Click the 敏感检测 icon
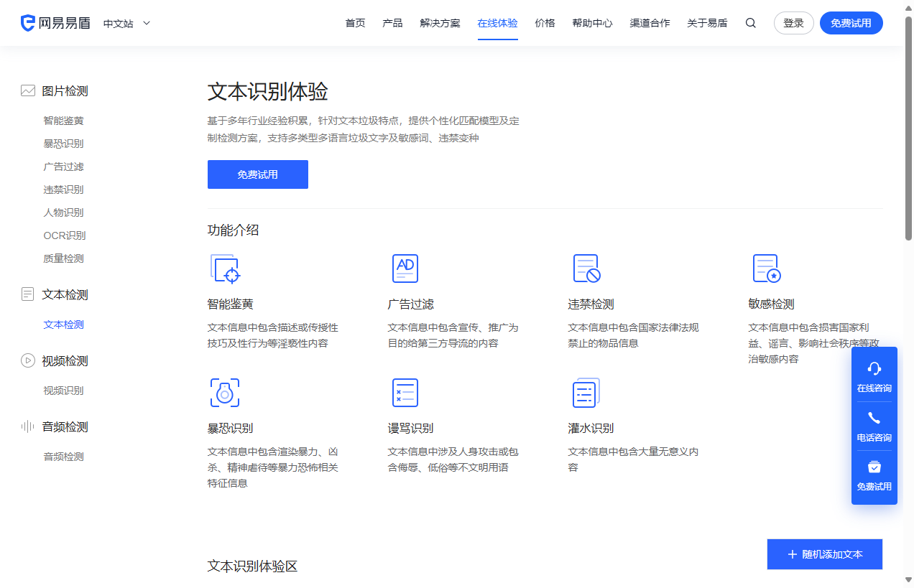Image resolution: width=914 pixels, height=588 pixels. tap(767, 269)
